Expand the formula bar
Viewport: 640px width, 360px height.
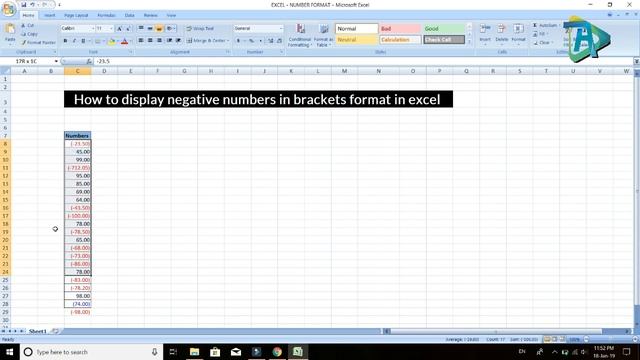click(636, 61)
